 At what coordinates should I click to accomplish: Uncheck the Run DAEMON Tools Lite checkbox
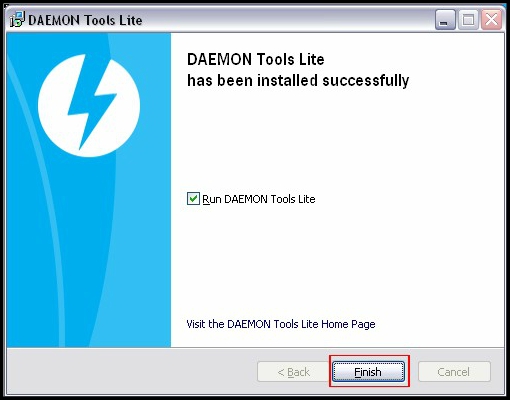193,199
